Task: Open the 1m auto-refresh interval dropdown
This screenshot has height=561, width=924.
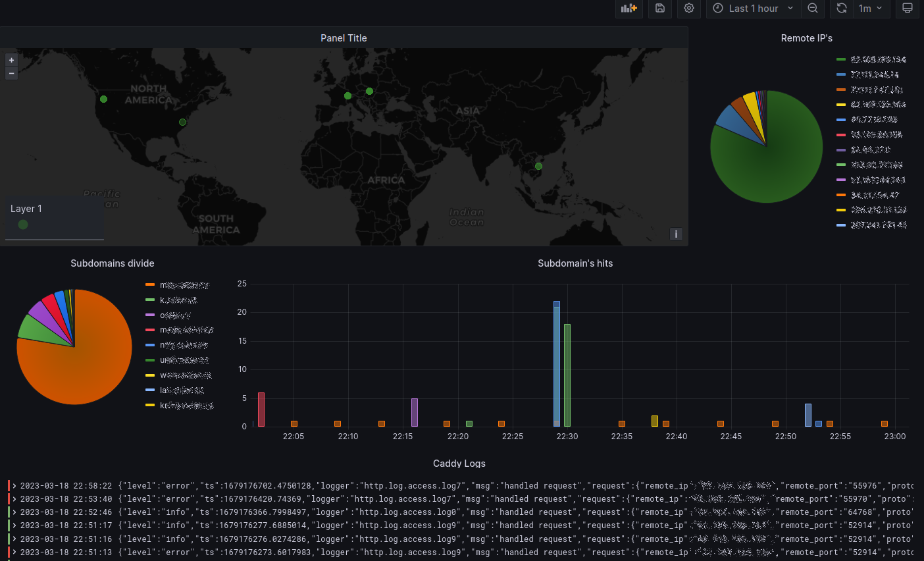Action: point(871,9)
